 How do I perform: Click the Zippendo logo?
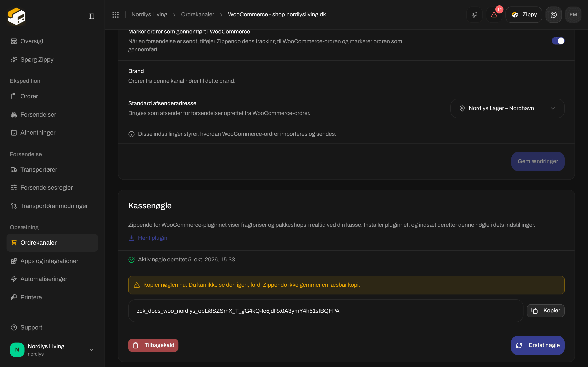16,16
